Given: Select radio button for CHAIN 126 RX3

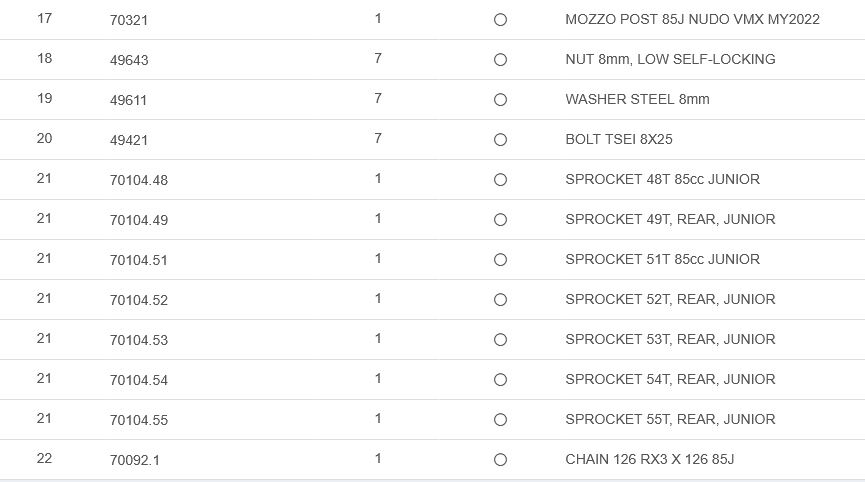Looking at the screenshot, I should 500,460.
